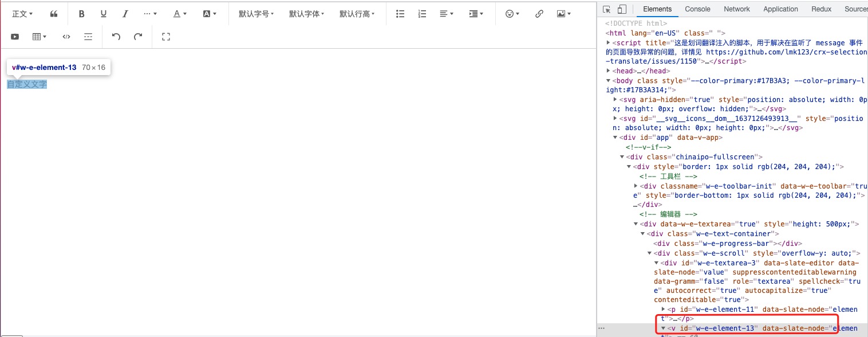The image size is (868, 337).
Task: Switch to the Sources tab
Action: [855, 9]
